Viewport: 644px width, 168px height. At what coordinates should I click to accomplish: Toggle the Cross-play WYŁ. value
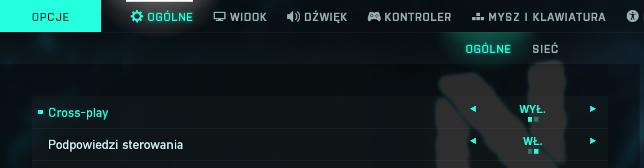pos(532,109)
